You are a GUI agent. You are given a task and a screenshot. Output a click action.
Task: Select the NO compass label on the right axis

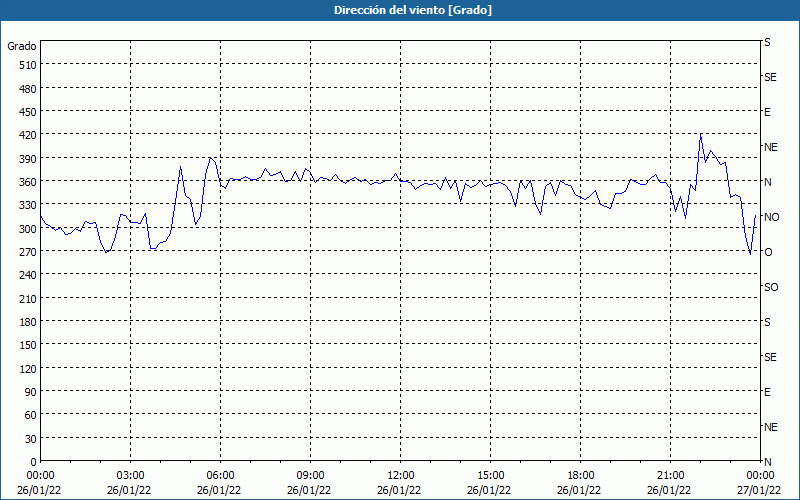point(771,217)
